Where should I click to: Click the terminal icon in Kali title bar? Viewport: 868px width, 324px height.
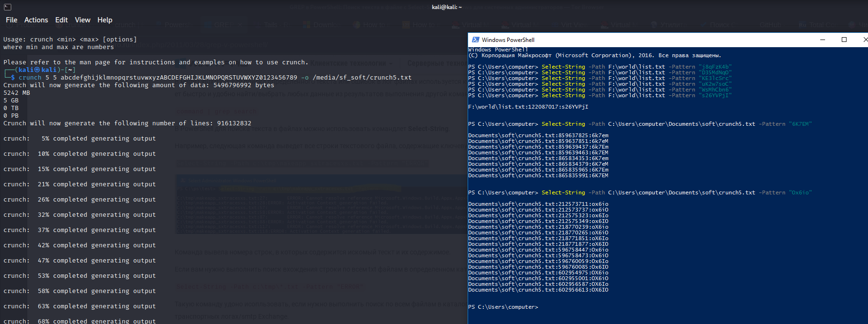coord(7,7)
